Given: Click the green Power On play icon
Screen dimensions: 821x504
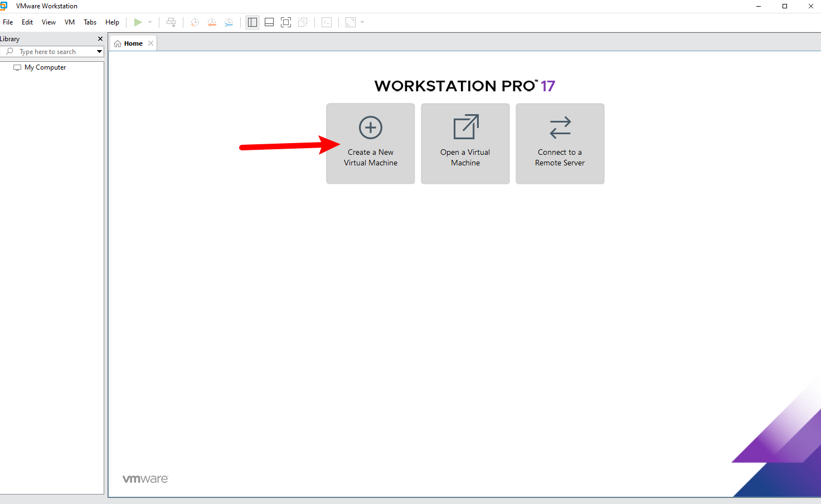Looking at the screenshot, I should point(138,22).
